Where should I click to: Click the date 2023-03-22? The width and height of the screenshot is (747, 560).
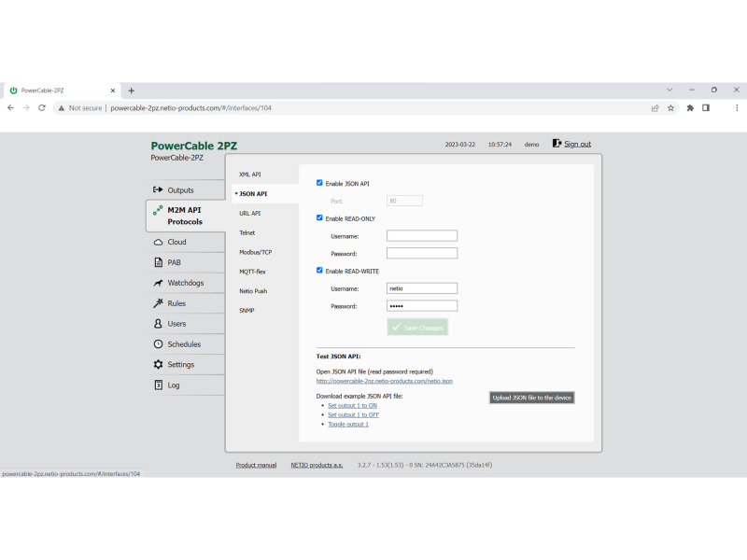click(459, 145)
